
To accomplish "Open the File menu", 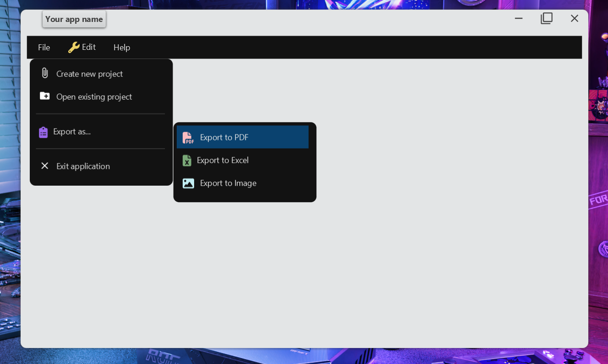I will pos(44,47).
